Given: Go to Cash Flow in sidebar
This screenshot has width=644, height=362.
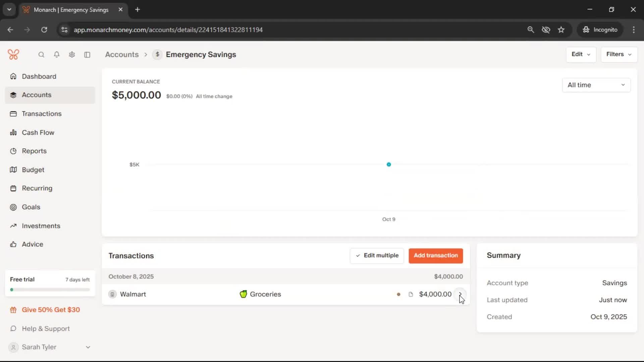Looking at the screenshot, I should (38, 132).
